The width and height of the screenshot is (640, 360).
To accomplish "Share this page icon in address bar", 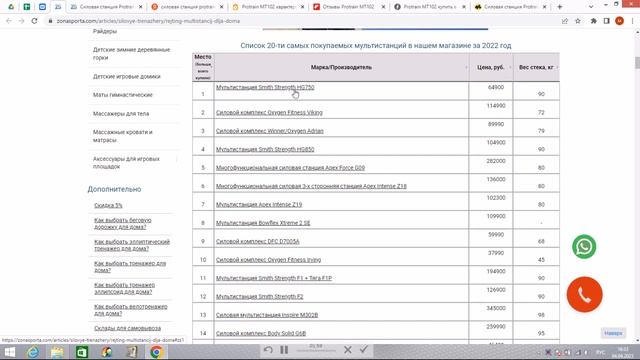I will tap(564, 21).
